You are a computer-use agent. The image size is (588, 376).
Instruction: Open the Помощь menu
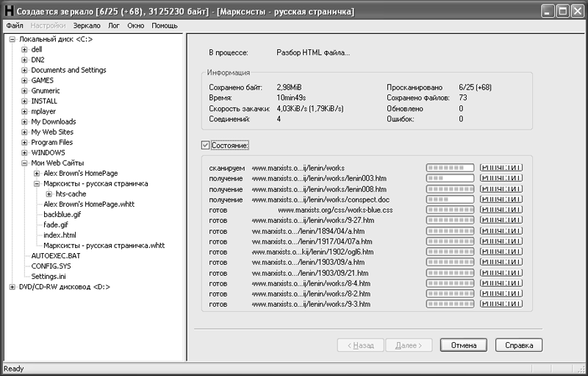click(164, 26)
